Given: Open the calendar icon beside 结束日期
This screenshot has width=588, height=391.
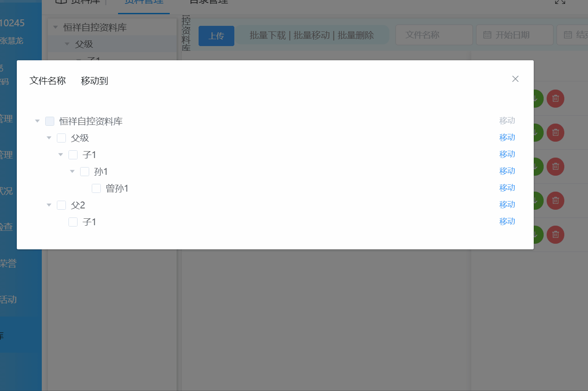Looking at the screenshot, I should click(568, 35).
